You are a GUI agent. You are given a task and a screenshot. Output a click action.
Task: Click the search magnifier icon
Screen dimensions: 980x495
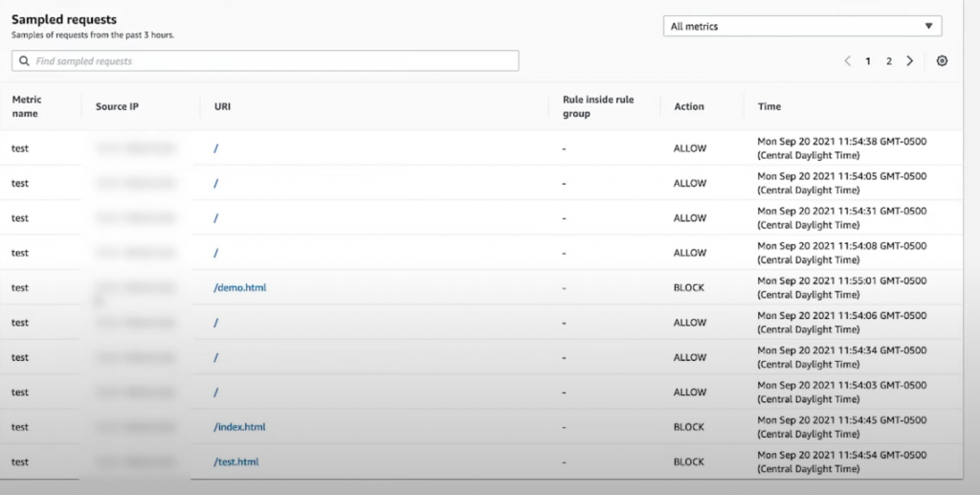(x=24, y=61)
